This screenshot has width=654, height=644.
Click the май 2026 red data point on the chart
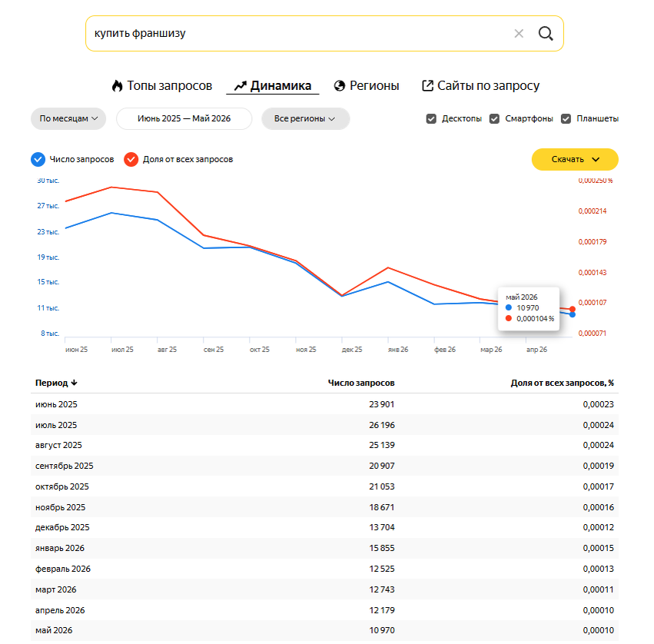pyautogui.click(x=573, y=309)
